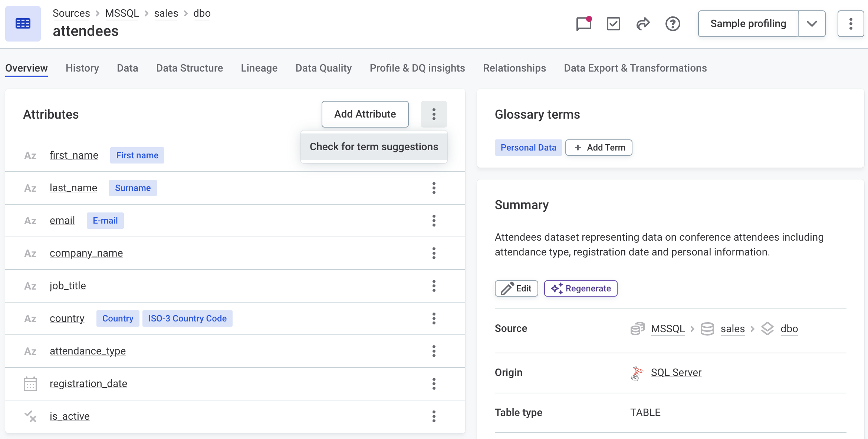
Task: Open the comments chat icon
Action: 583,24
